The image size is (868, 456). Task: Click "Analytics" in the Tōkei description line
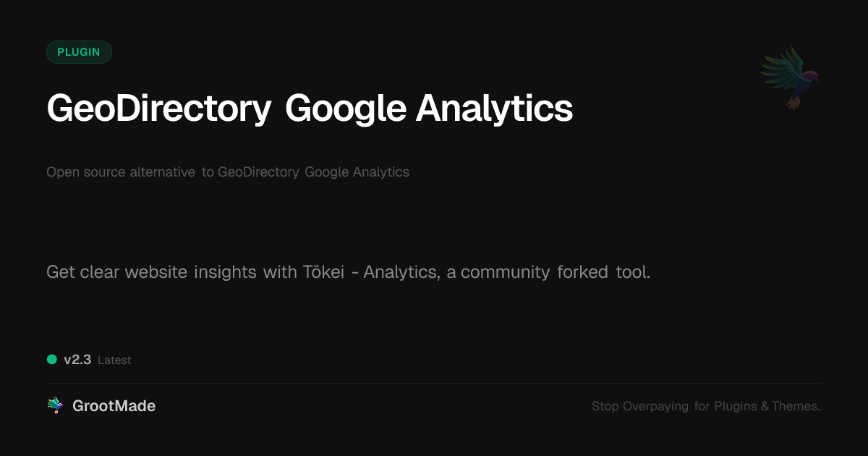[401, 272]
